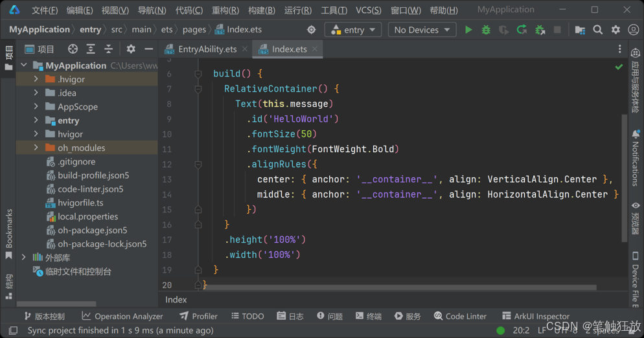Expand the entry module folder
644x338 pixels.
[36, 120]
